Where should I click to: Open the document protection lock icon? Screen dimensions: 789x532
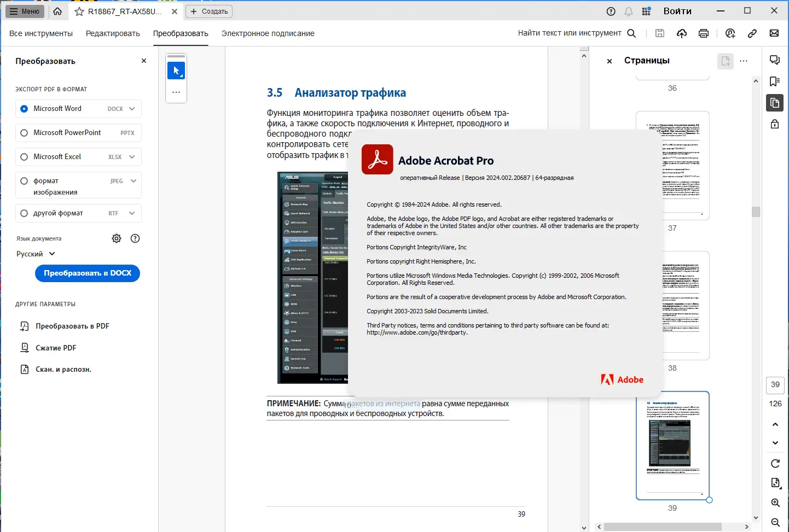775,124
